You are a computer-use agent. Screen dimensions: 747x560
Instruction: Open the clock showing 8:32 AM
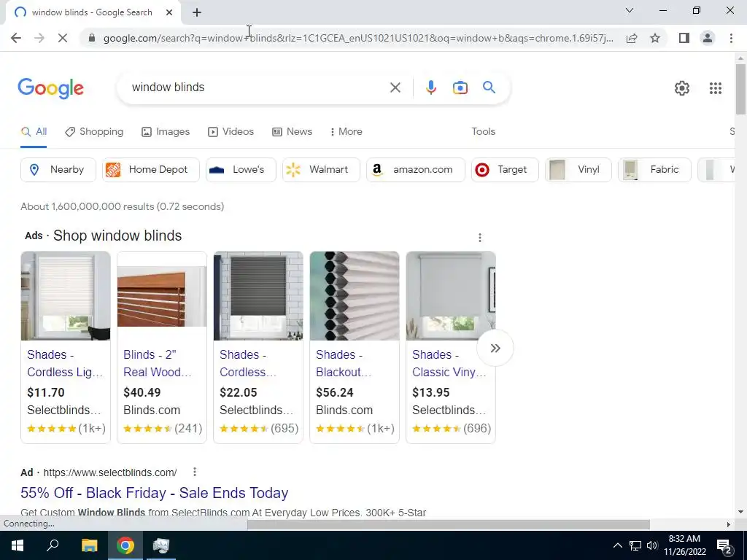(x=684, y=545)
